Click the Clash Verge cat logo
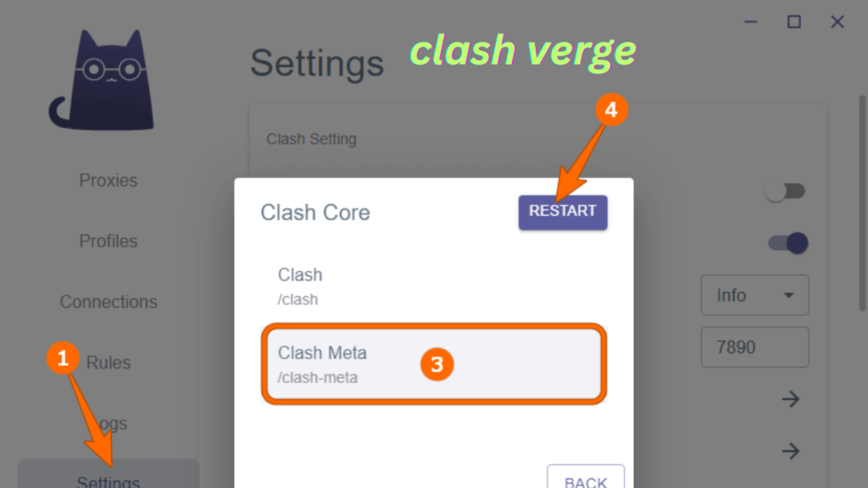The height and width of the screenshot is (488, 868). pos(102,80)
